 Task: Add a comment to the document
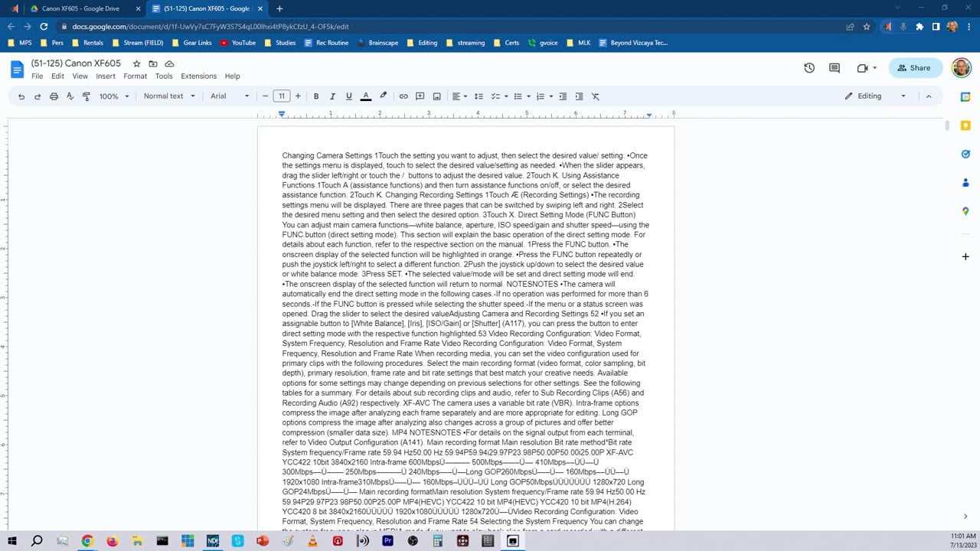[420, 96]
